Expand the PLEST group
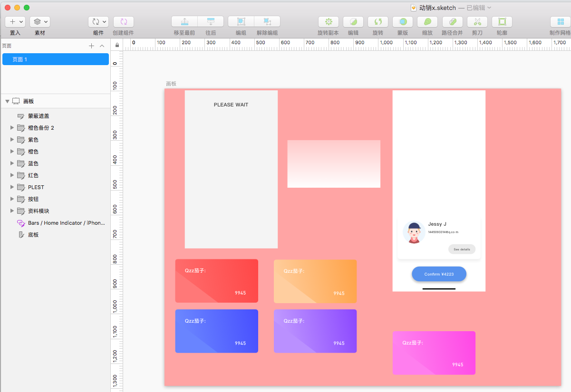 12,187
